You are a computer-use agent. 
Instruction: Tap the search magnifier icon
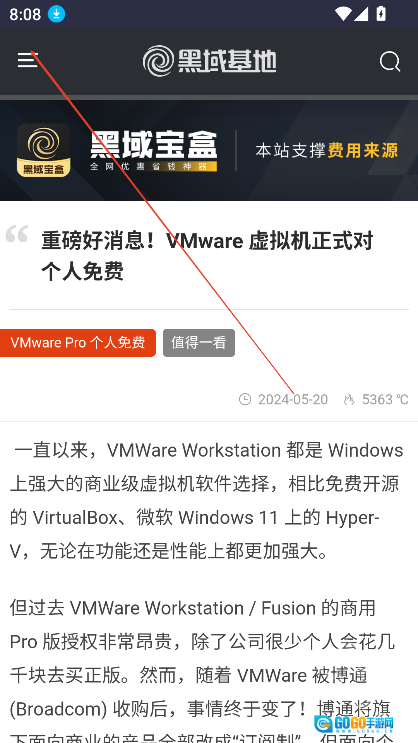390,62
